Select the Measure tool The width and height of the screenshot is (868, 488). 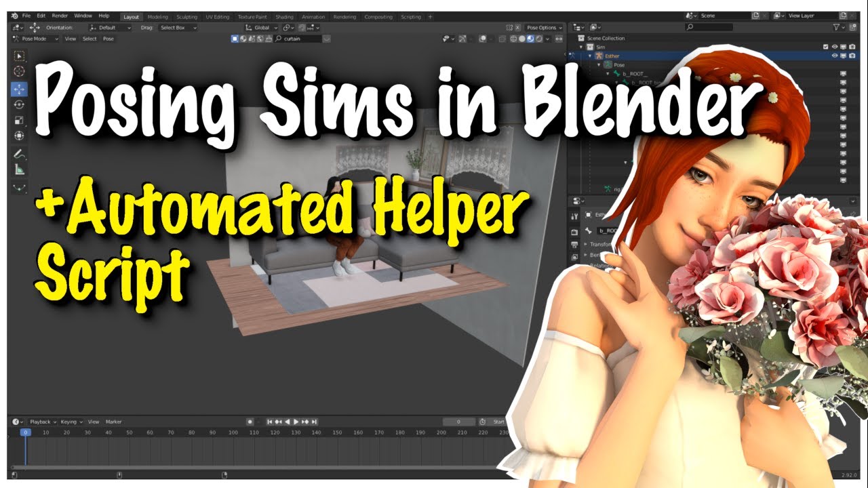19,169
